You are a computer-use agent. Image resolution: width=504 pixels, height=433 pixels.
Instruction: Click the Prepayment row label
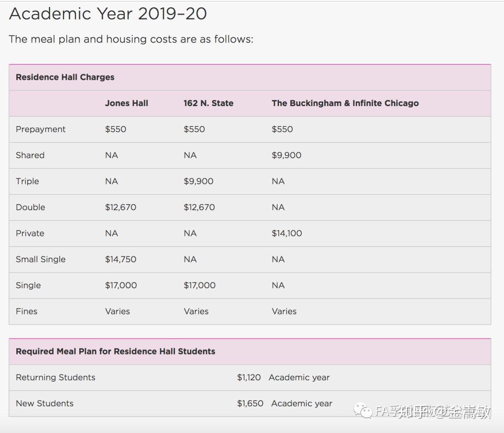41,129
